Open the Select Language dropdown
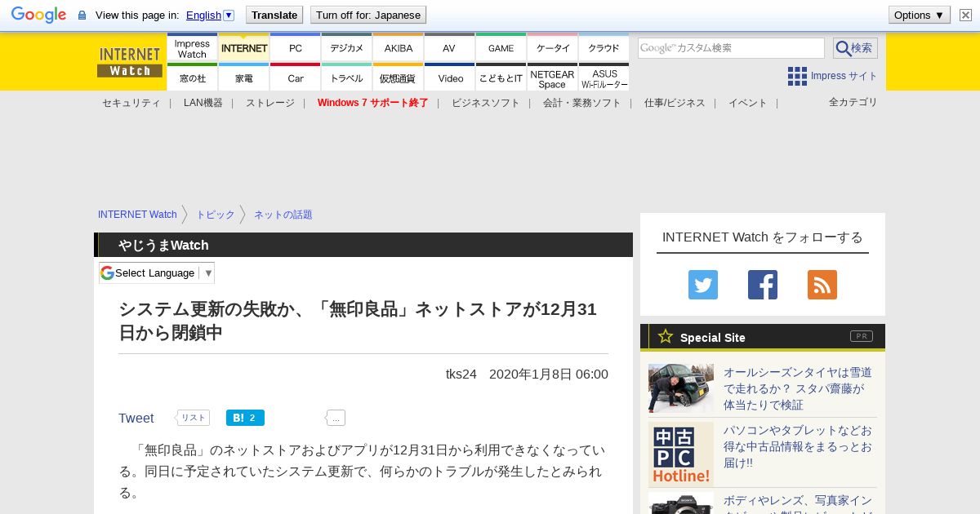This screenshot has width=980, height=514. click(157, 273)
